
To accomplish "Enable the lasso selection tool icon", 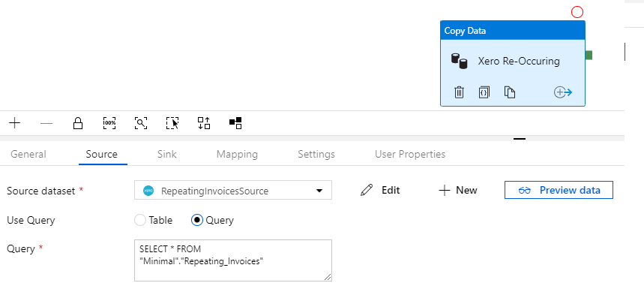I will click(172, 123).
